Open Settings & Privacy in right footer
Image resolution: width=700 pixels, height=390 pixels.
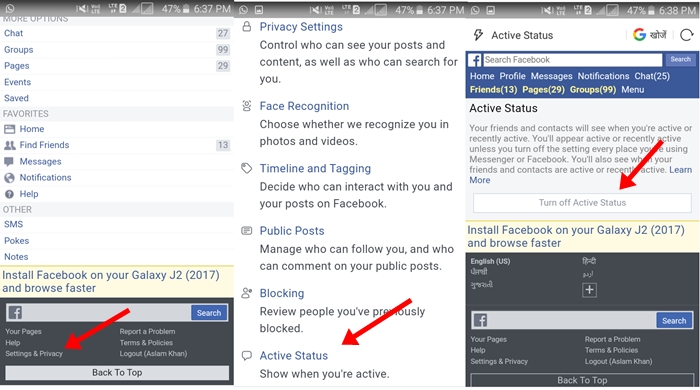499,361
